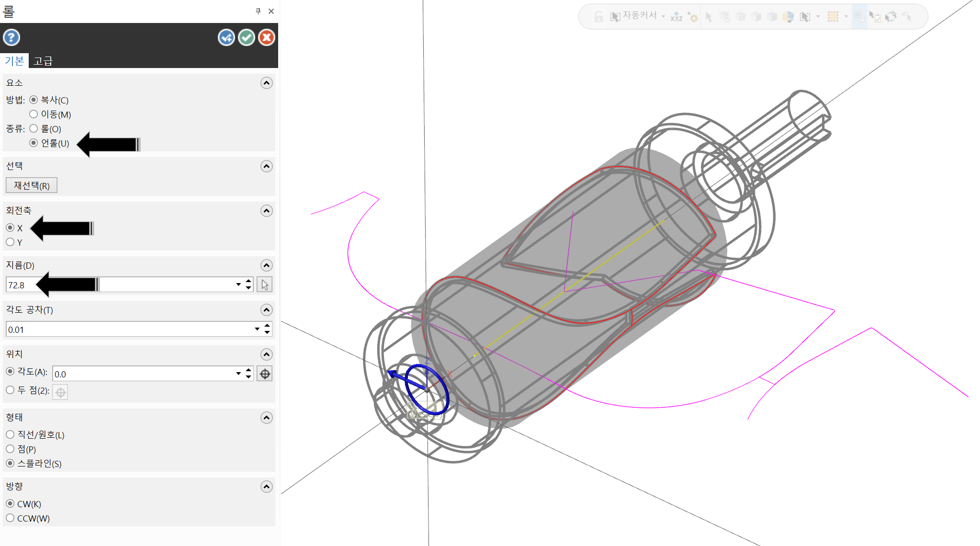The height and width of the screenshot is (546, 980).
Task: Click the XYZ point entry icon
Action: (x=676, y=17)
